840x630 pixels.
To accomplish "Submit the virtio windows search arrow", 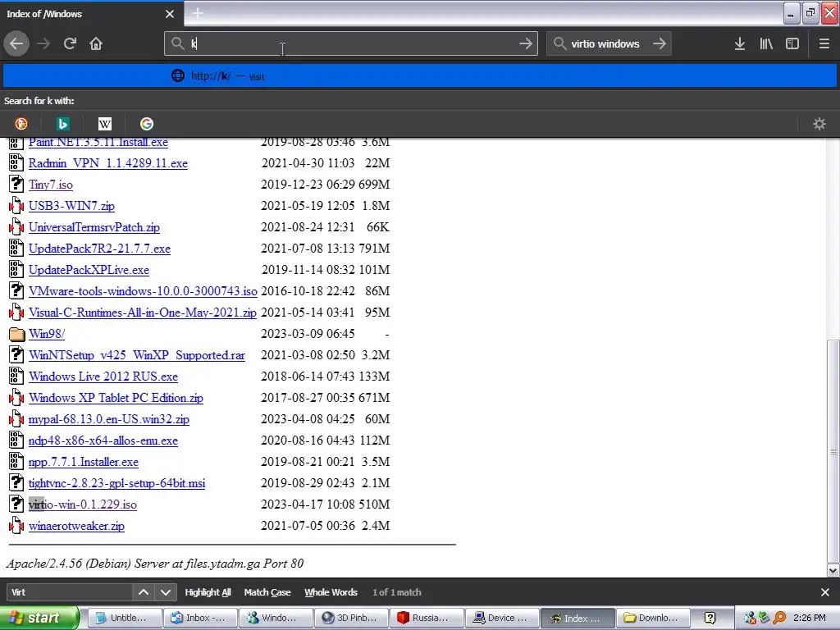I will (x=660, y=44).
